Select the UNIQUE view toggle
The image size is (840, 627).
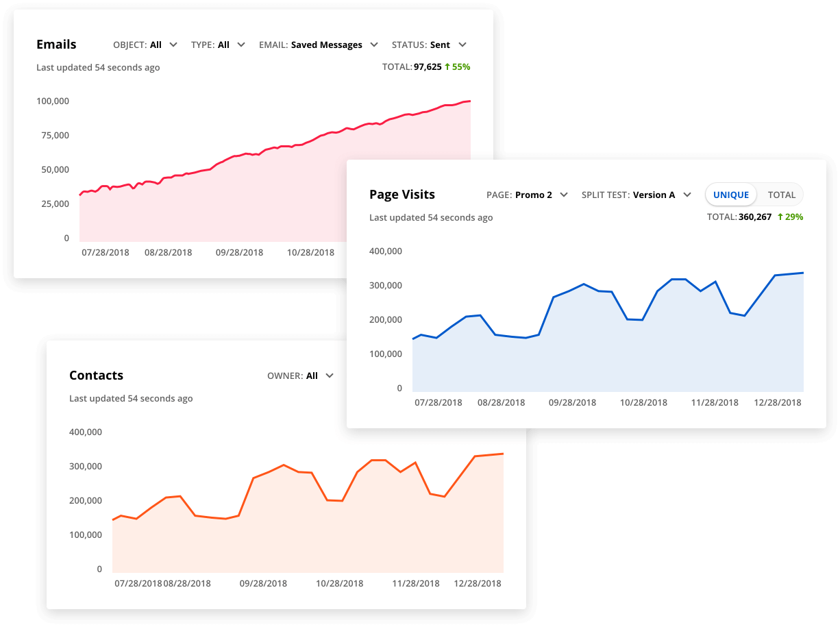click(x=730, y=195)
